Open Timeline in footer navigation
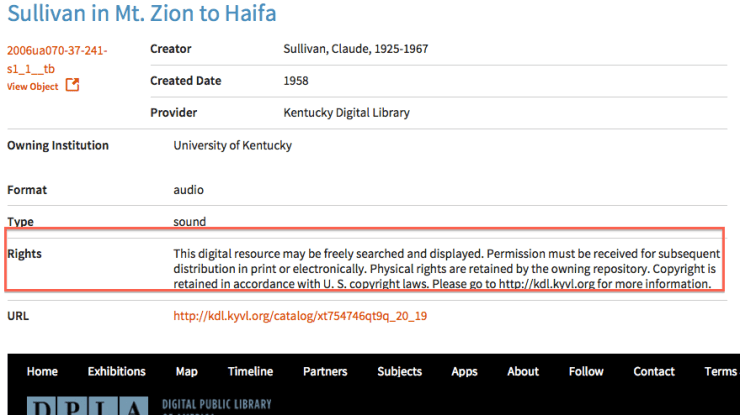This screenshot has height=415, width=740. click(250, 372)
